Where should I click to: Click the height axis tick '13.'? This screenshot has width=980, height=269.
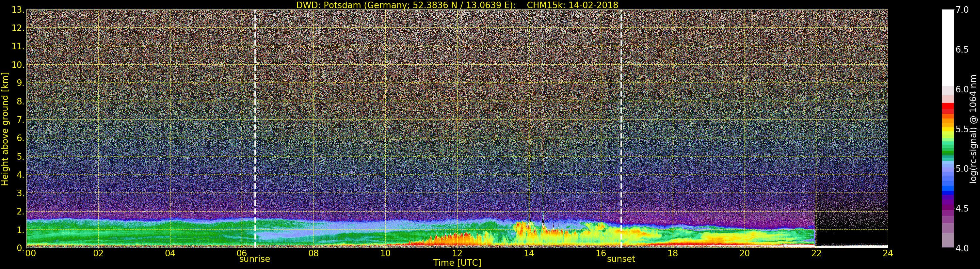point(18,10)
